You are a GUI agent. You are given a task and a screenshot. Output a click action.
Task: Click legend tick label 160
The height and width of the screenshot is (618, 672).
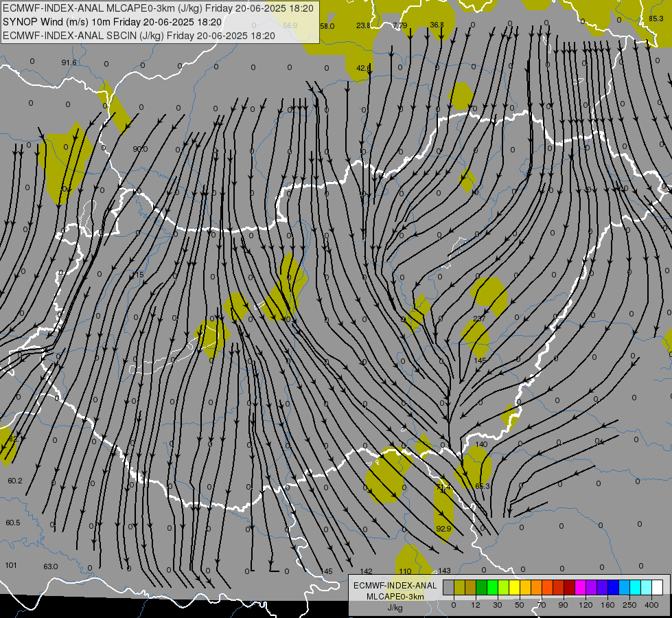pyautogui.click(x=607, y=605)
